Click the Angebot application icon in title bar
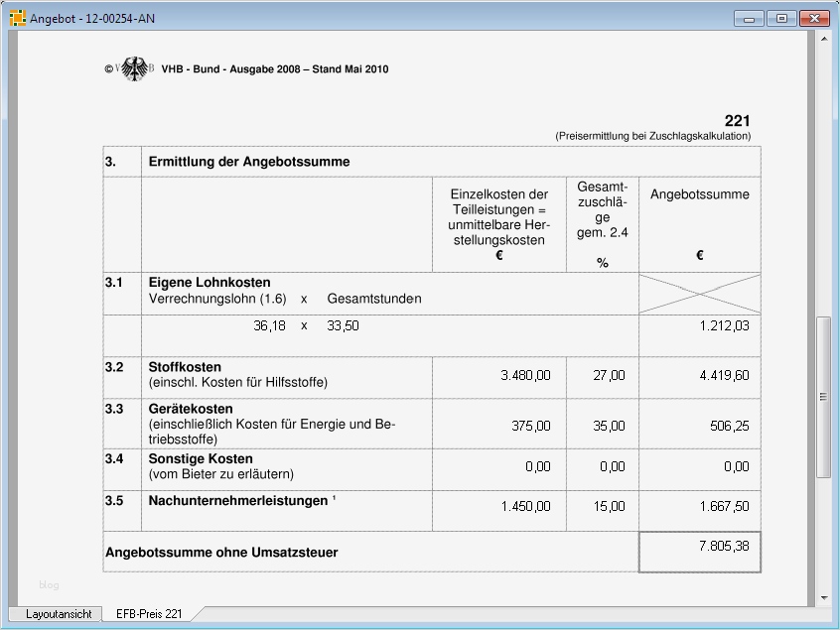This screenshot has width=840, height=630. coord(18,18)
